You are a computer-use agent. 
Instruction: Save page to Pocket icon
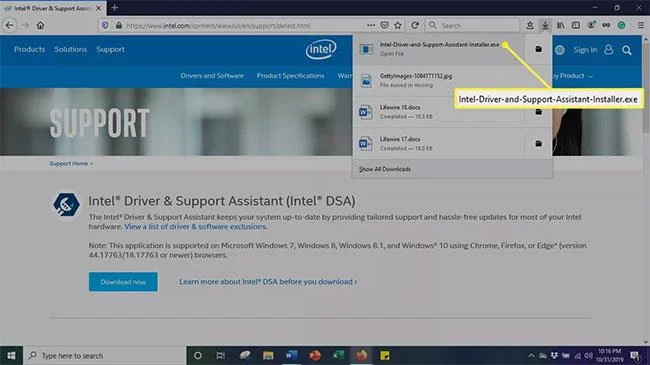click(x=384, y=25)
